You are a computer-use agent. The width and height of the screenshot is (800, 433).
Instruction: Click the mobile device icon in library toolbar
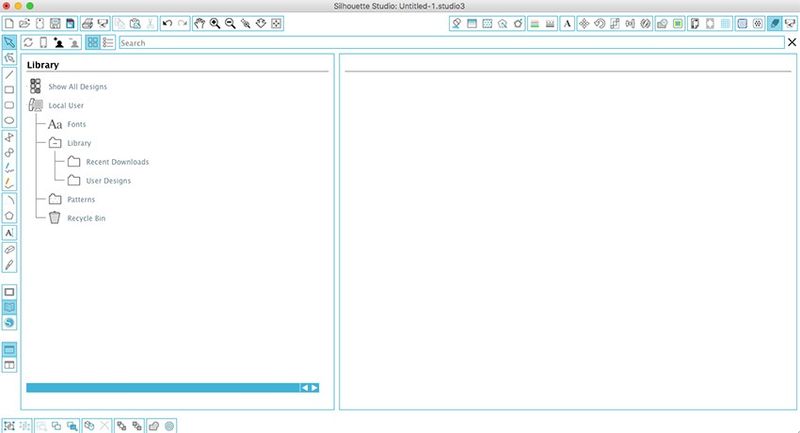coord(43,43)
